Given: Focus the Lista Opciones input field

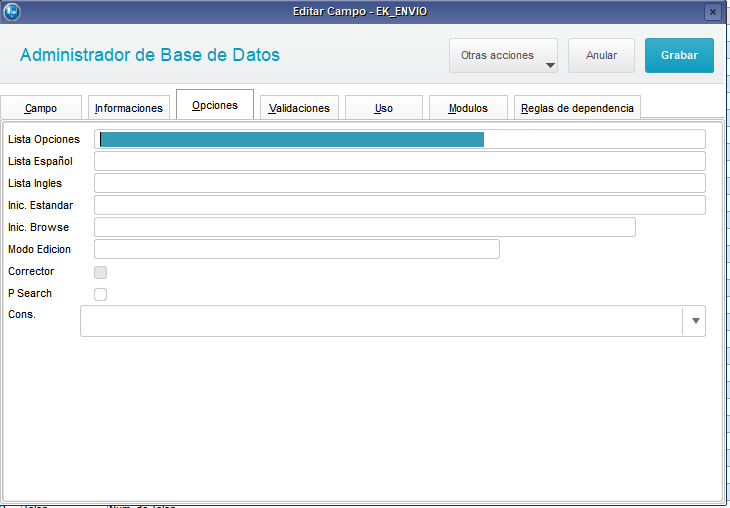Looking at the screenshot, I should pos(400,139).
